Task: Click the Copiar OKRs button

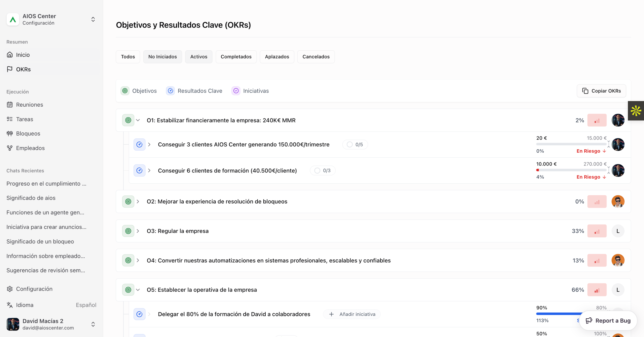Action: (x=601, y=91)
